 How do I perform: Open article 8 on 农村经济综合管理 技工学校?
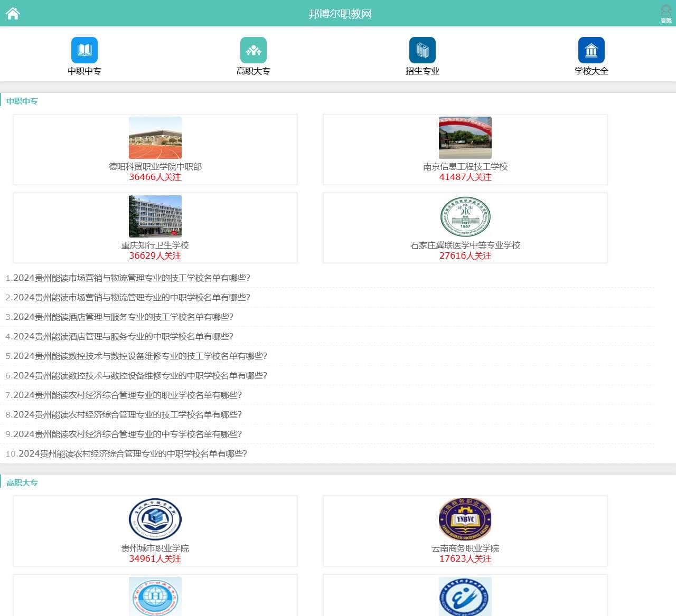(x=127, y=415)
